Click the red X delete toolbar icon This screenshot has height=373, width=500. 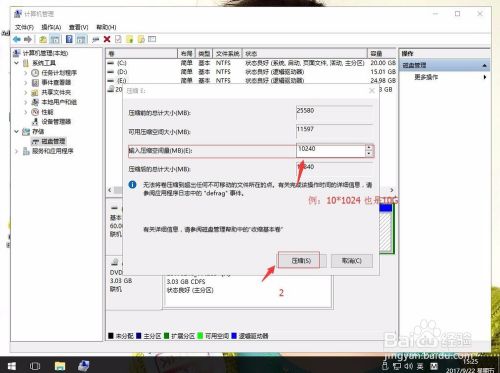click(107, 39)
